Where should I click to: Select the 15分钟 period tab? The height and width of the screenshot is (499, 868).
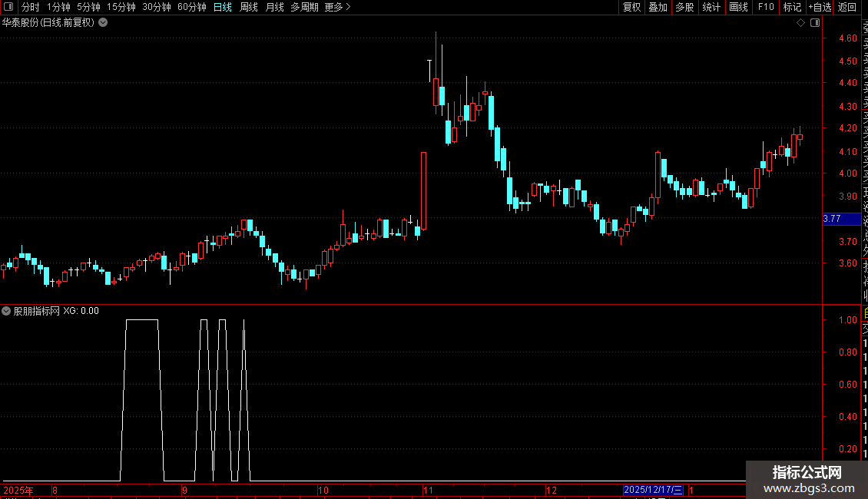click(121, 7)
